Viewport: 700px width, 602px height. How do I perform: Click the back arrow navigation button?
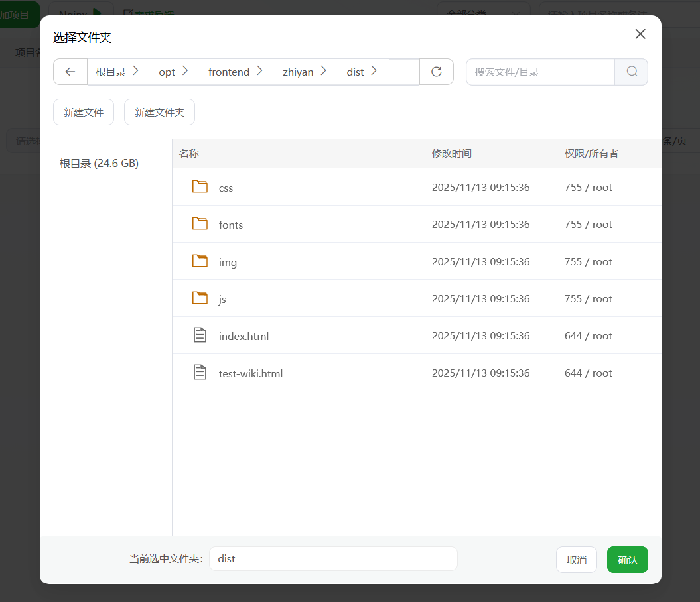tap(70, 72)
